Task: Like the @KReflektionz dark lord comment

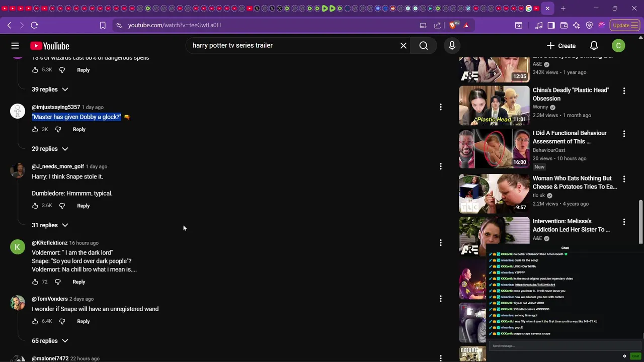Action: tap(35, 282)
